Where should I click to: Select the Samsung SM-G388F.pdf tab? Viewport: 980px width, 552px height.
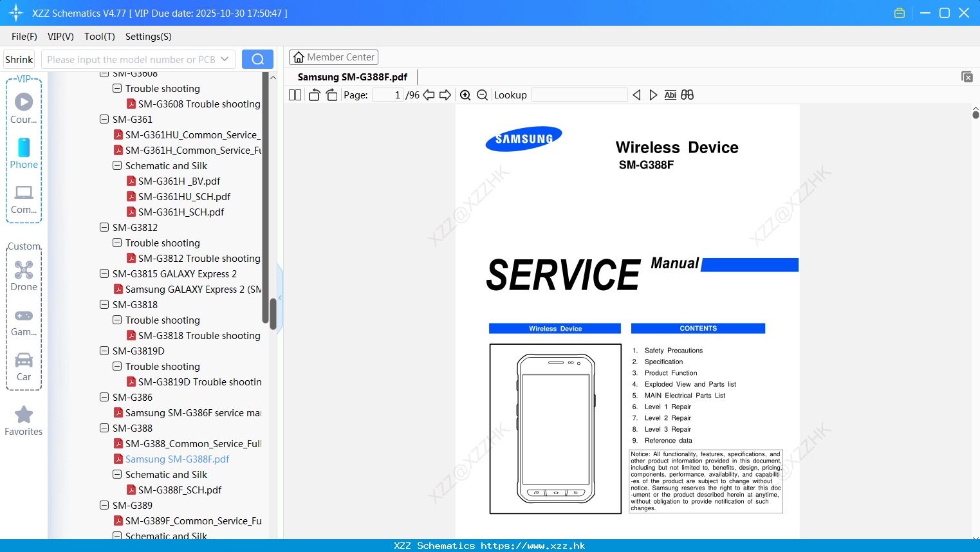pos(353,77)
